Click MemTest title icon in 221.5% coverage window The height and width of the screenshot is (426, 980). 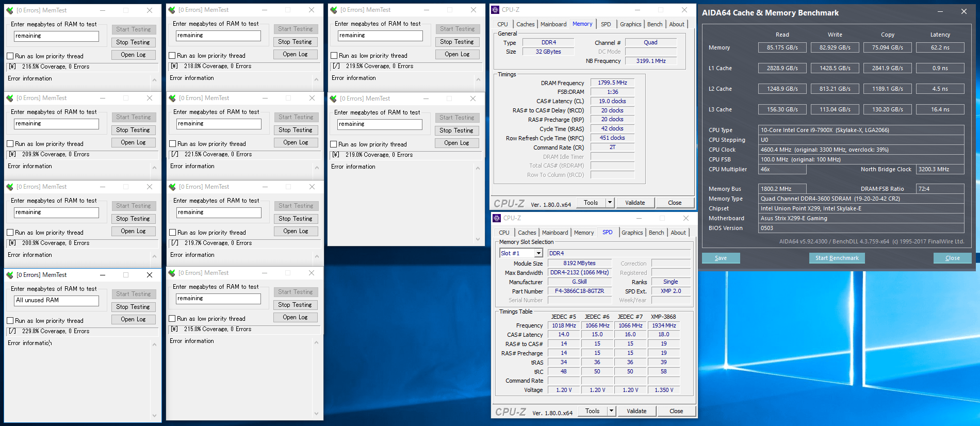click(172, 98)
